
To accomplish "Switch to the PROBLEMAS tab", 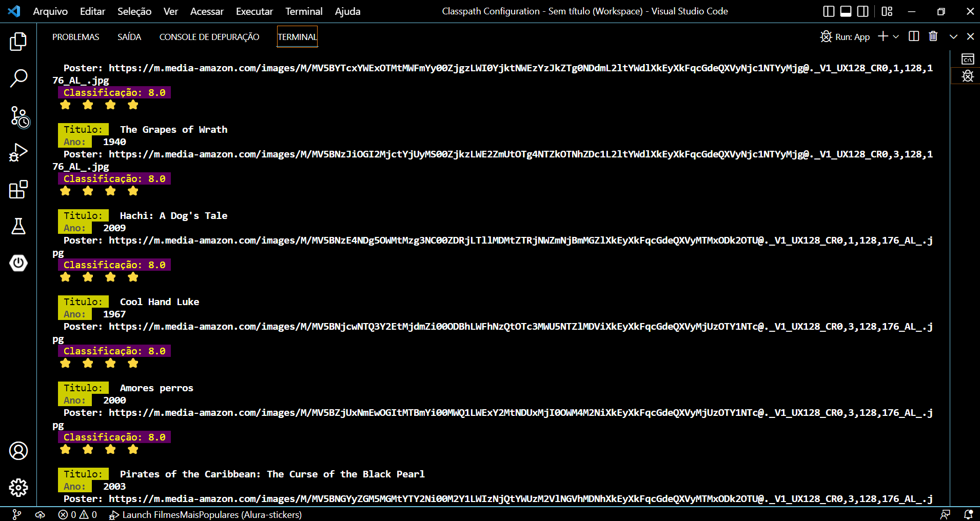I will tap(75, 36).
